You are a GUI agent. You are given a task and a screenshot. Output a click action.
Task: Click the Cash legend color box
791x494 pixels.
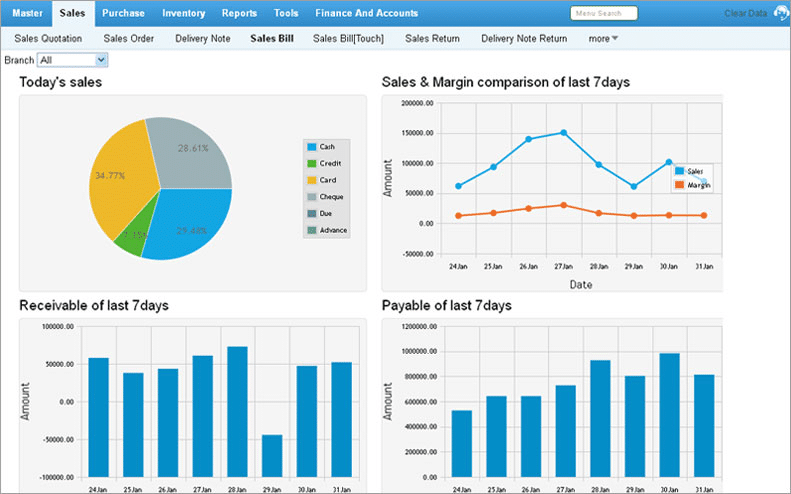coord(312,146)
